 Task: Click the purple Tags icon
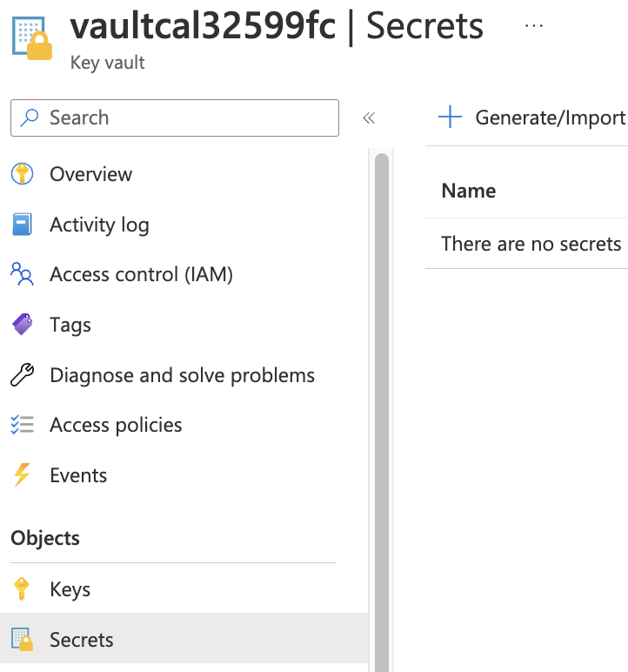(x=22, y=325)
